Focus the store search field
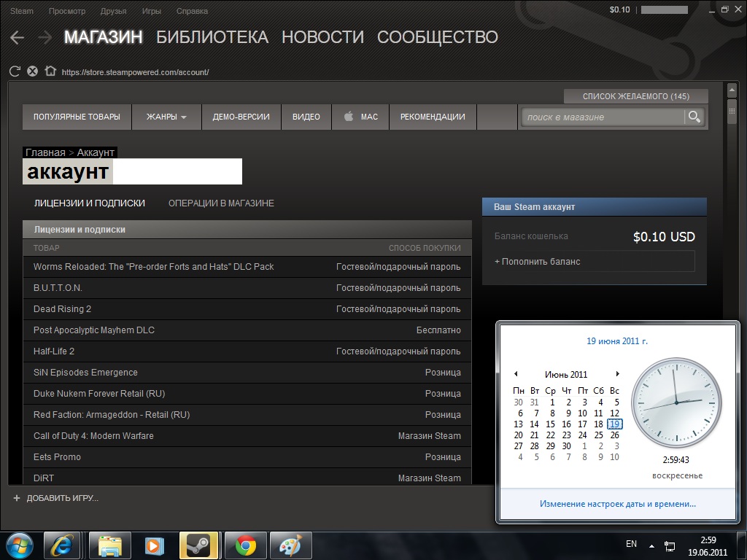 pyautogui.click(x=603, y=117)
